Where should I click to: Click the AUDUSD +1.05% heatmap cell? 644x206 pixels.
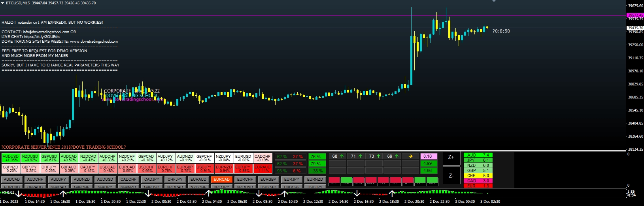click(11, 158)
